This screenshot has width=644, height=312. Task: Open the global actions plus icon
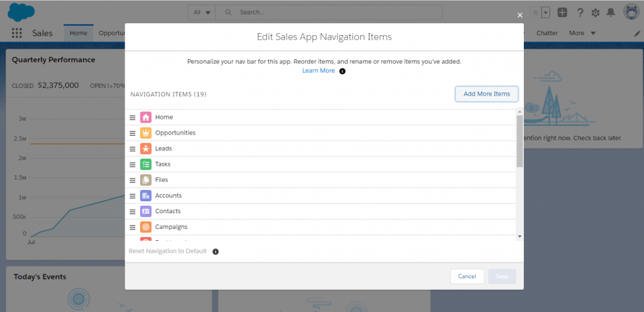(562, 13)
